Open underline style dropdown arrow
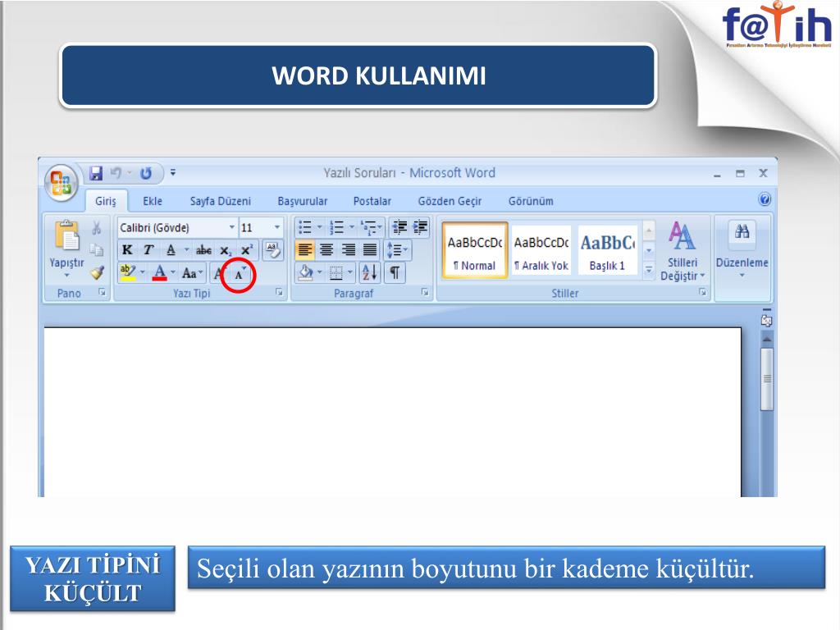Image resolution: width=840 pixels, height=630 pixels. [186, 249]
